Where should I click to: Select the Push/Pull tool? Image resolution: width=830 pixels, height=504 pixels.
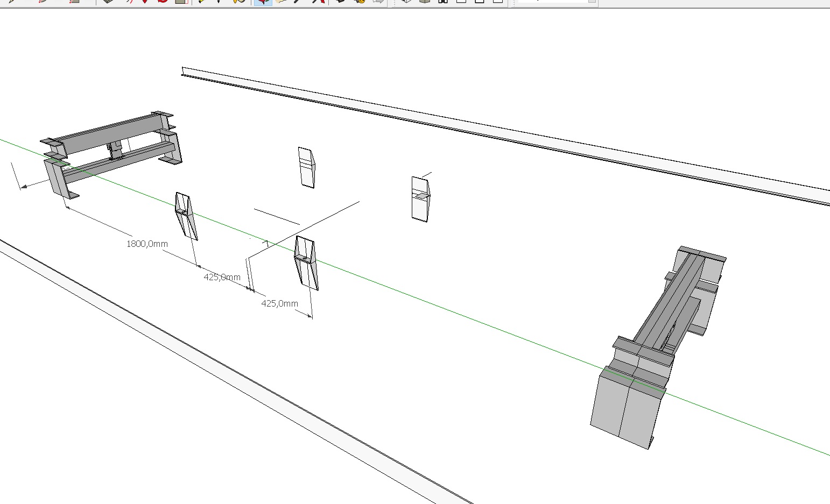coord(109,2)
